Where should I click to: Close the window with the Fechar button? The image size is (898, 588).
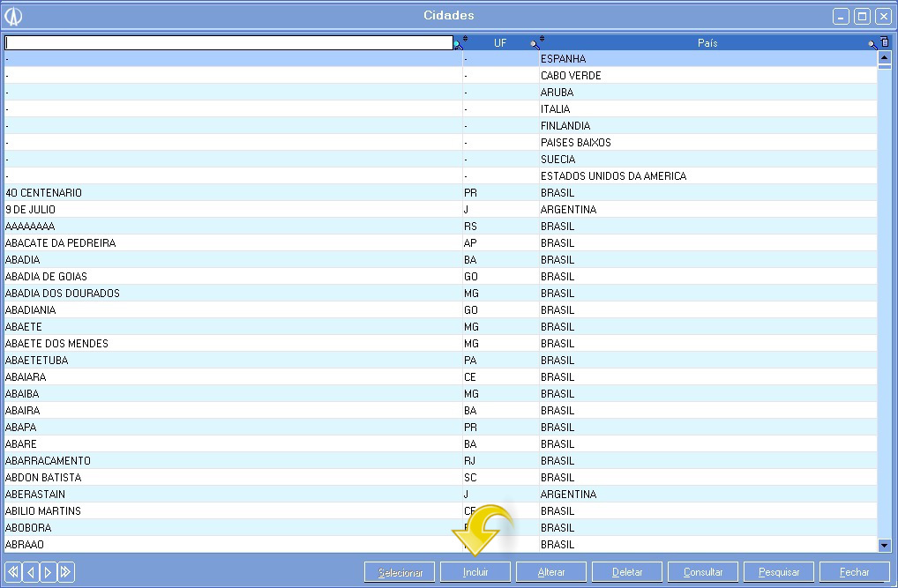coord(854,572)
